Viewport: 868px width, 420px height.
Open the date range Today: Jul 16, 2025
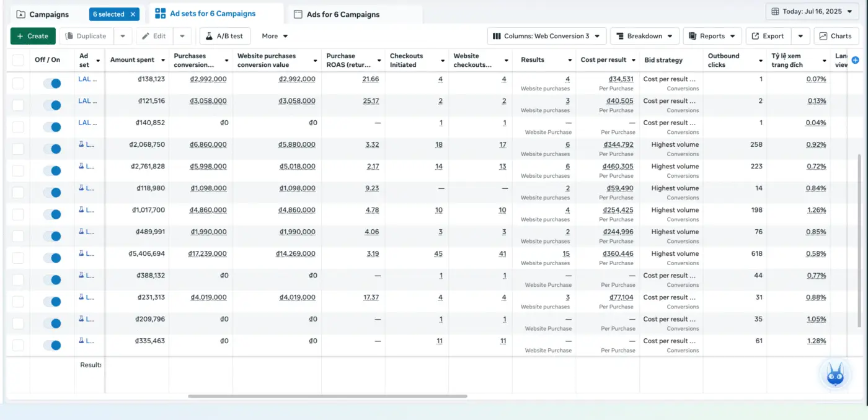[x=812, y=11]
